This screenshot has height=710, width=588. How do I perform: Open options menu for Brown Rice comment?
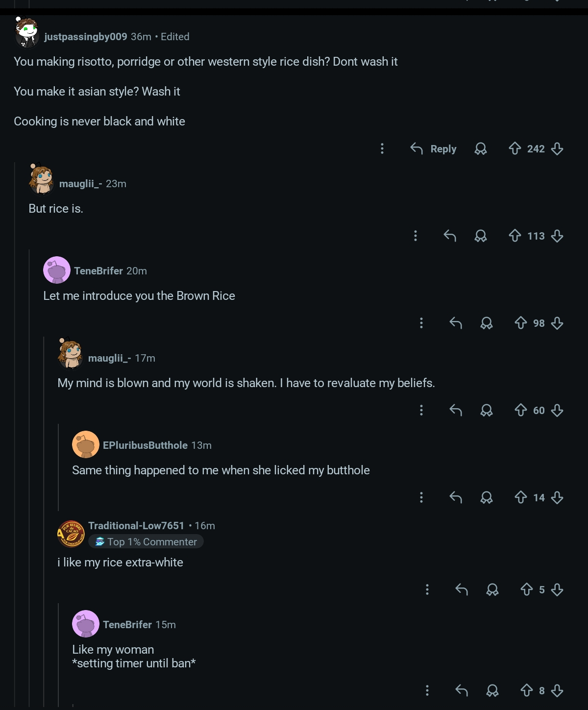[x=421, y=323]
